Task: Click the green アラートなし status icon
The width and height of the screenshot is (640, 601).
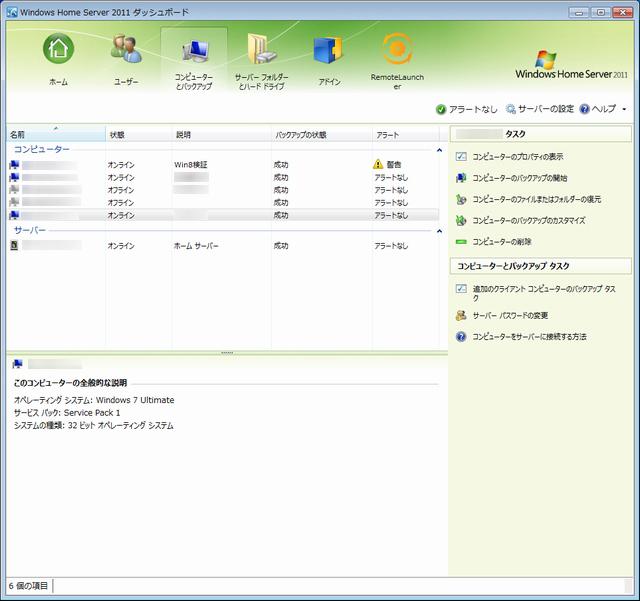Action: click(441, 109)
